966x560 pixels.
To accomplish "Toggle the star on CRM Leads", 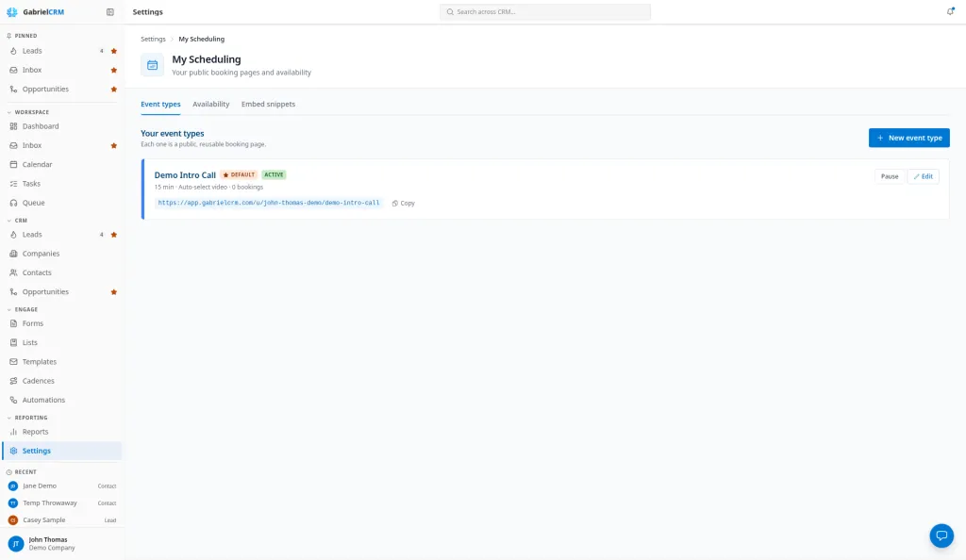I will [114, 235].
